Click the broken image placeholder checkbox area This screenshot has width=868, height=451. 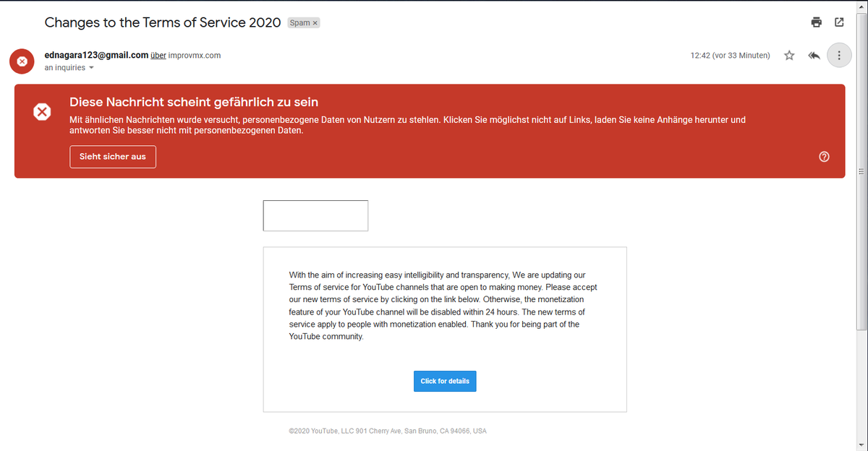pos(315,215)
